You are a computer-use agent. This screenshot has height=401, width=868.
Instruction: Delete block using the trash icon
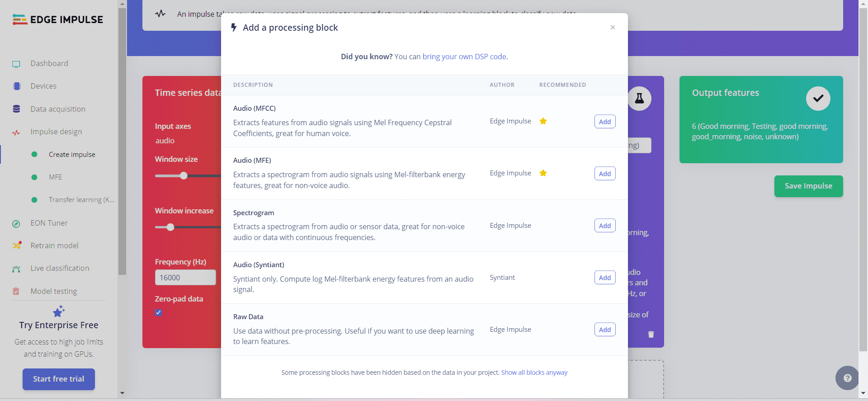(651, 335)
